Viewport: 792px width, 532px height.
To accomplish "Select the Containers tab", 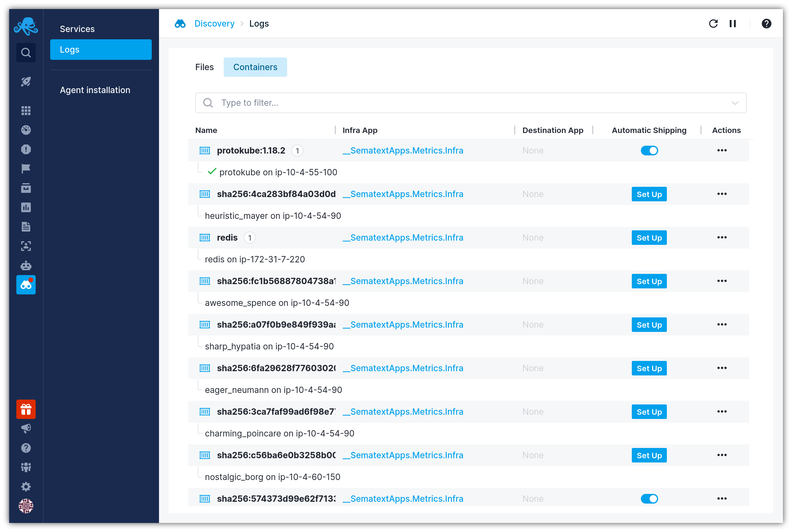I will click(256, 67).
